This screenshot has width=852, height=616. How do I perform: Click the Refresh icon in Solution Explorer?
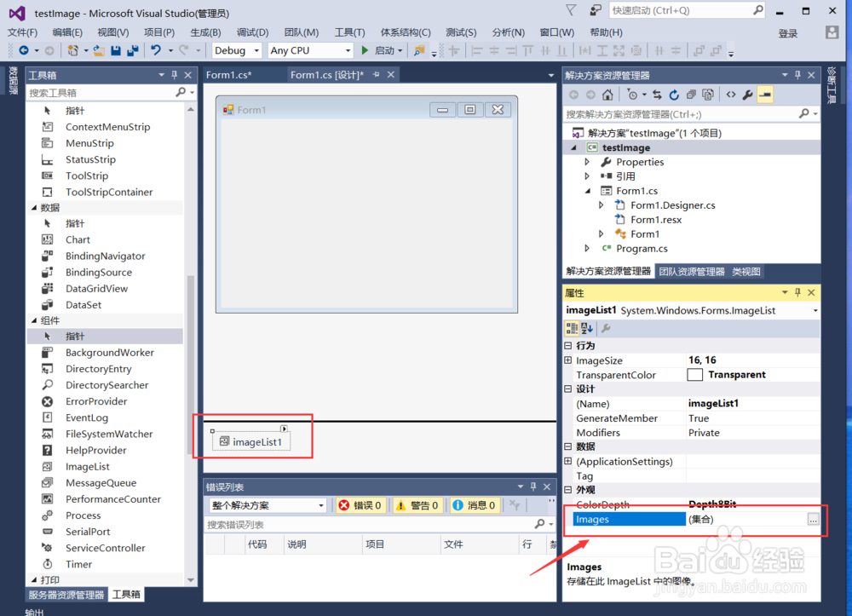click(674, 95)
